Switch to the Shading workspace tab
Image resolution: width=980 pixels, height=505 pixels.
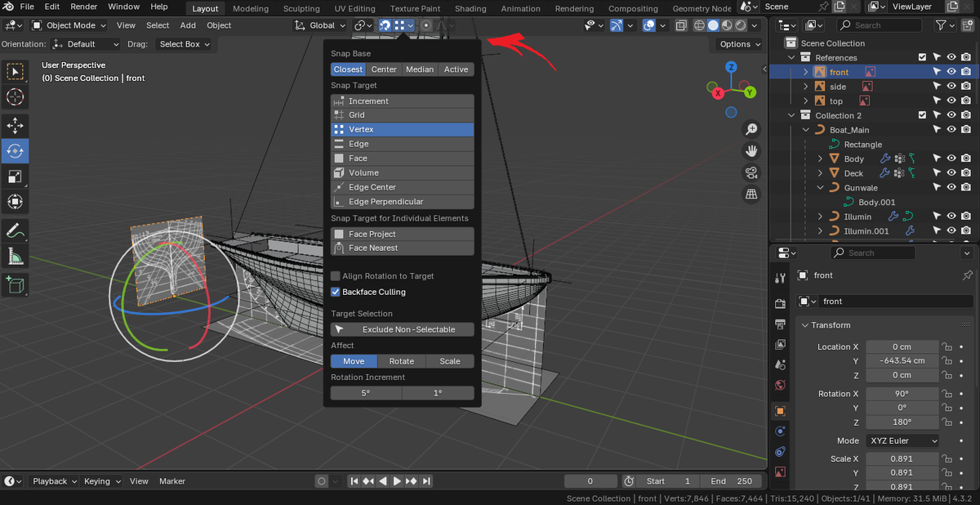pos(470,9)
